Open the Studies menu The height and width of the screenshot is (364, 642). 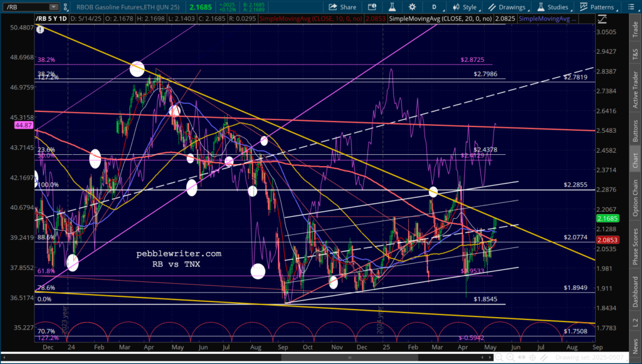coord(552,7)
